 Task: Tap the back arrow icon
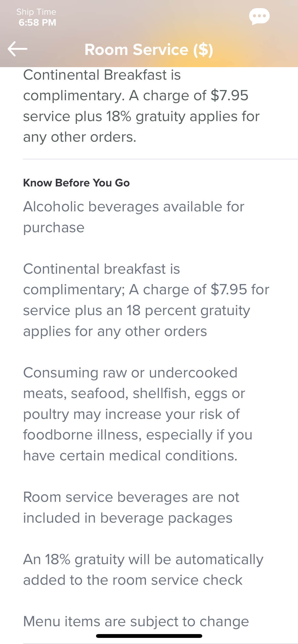coord(18,49)
